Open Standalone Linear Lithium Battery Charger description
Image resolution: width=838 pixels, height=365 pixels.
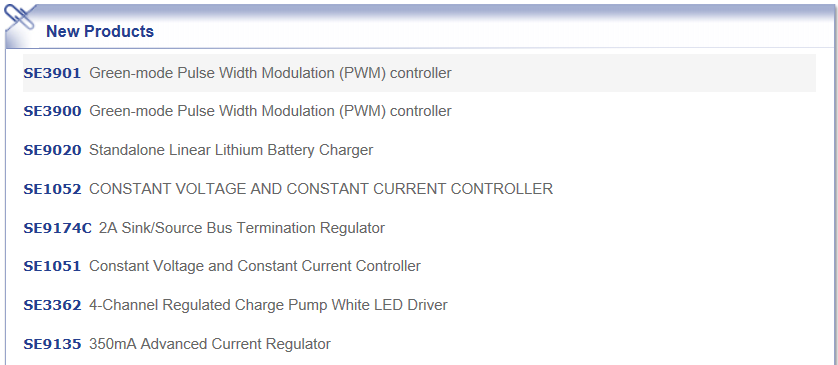coord(231,150)
